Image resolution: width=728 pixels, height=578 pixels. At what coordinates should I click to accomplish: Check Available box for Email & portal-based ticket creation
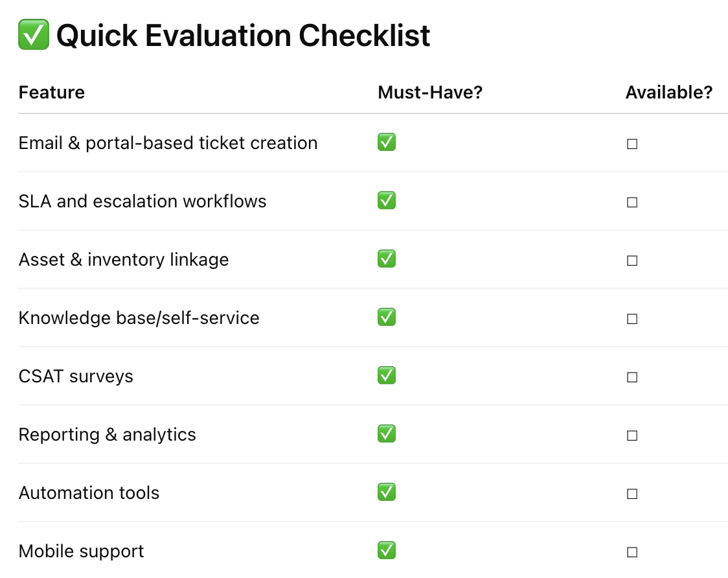pos(632,144)
